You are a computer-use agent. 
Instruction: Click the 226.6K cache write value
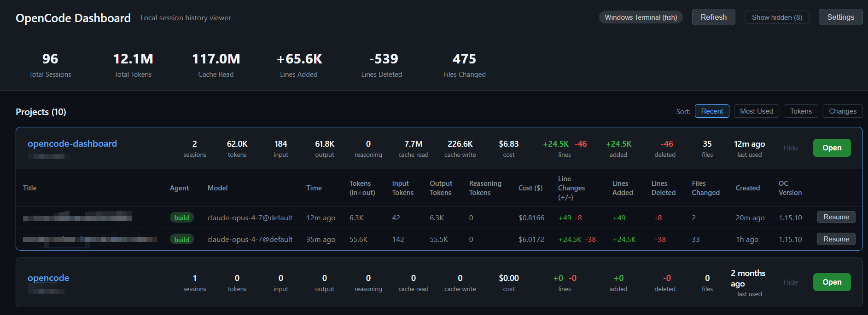[x=460, y=144]
